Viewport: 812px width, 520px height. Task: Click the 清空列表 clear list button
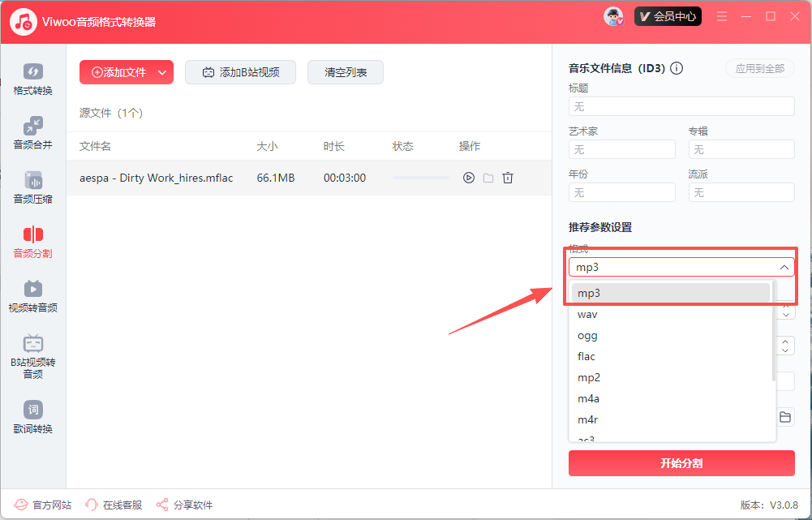(346, 72)
